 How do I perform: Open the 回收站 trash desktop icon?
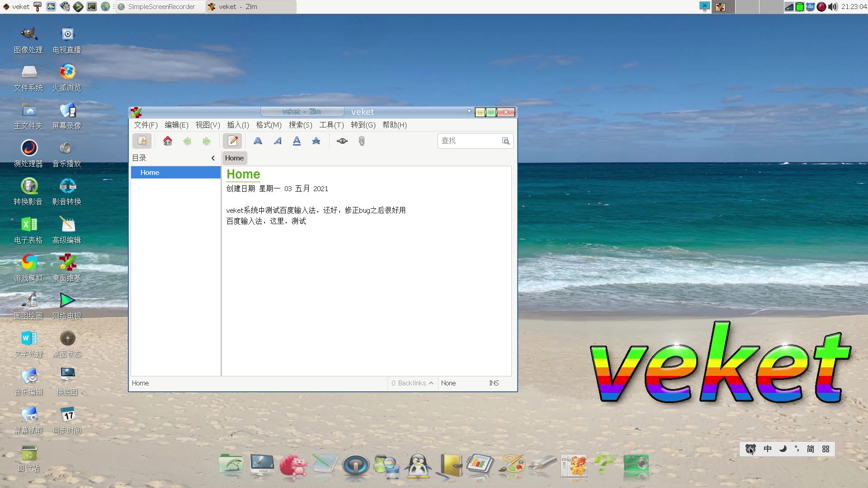click(28, 459)
